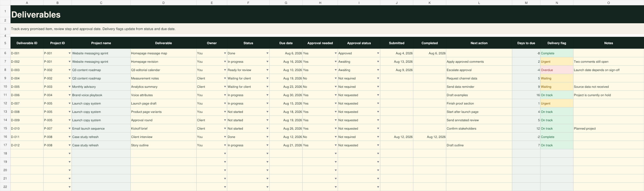Select the Client interview cell
644x191 pixels.
[164, 137]
